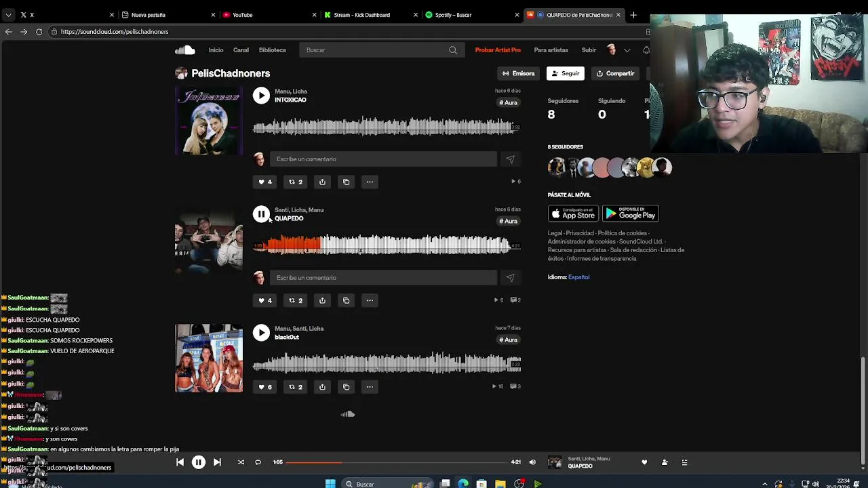The width and height of the screenshot is (868, 488).
Task: Open the Aura tag on blackOut
Action: [509, 340]
